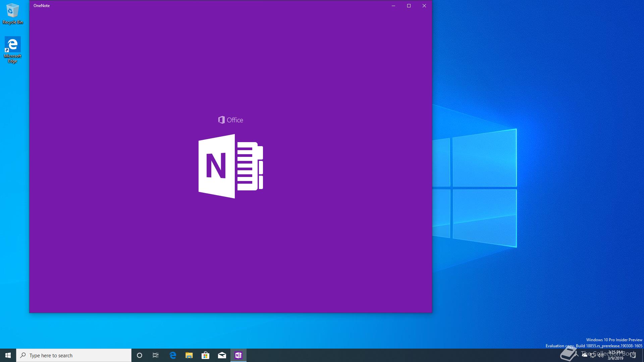
Task: Launch Microsoft Edge from the taskbar
Action: click(173, 355)
